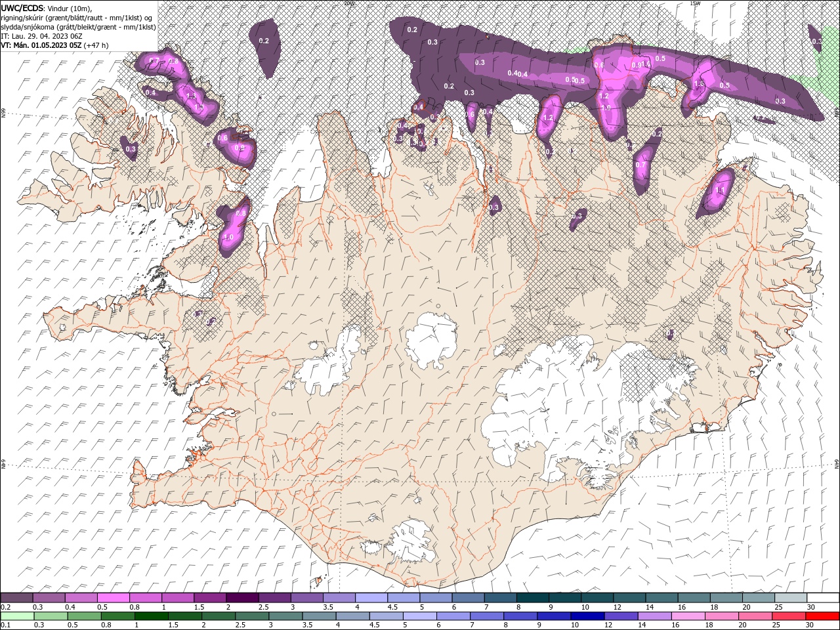
Task: Click the deep blue 10–12 swatch, lower scale
Action: tap(587, 616)
